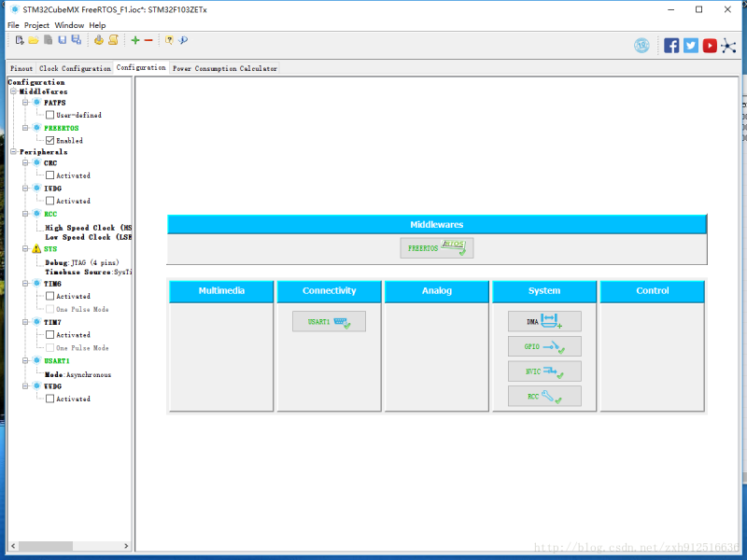Tick the WWDG Activated checkbox
This screenshot has width=747, height=560.
click(x=50, y=399)
